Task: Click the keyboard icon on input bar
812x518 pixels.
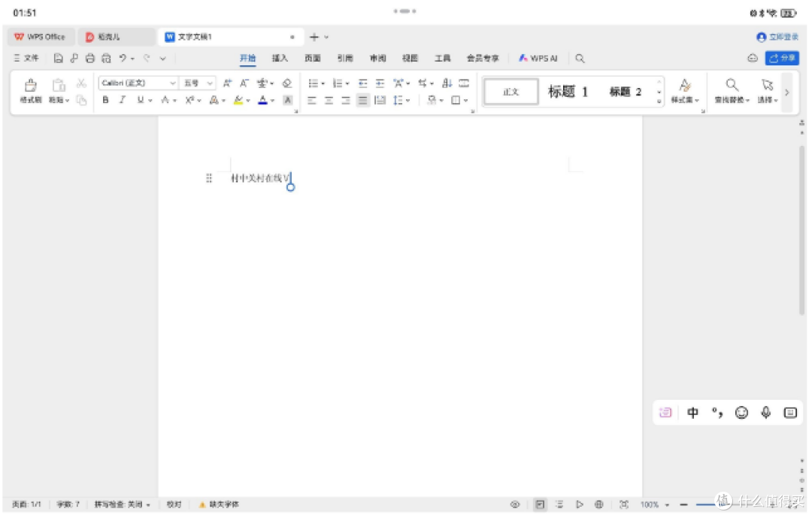Action: 790,413
